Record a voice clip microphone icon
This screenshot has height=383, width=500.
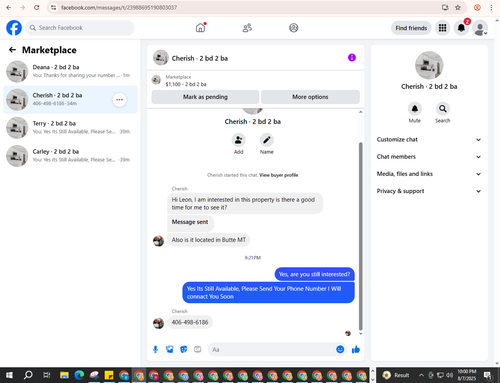click(x=155, y=349)
